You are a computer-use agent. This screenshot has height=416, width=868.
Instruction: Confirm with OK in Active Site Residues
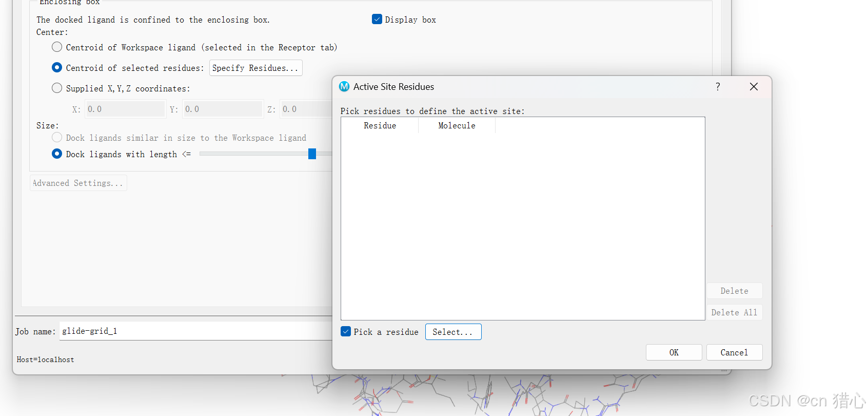[x=674, y=352]
